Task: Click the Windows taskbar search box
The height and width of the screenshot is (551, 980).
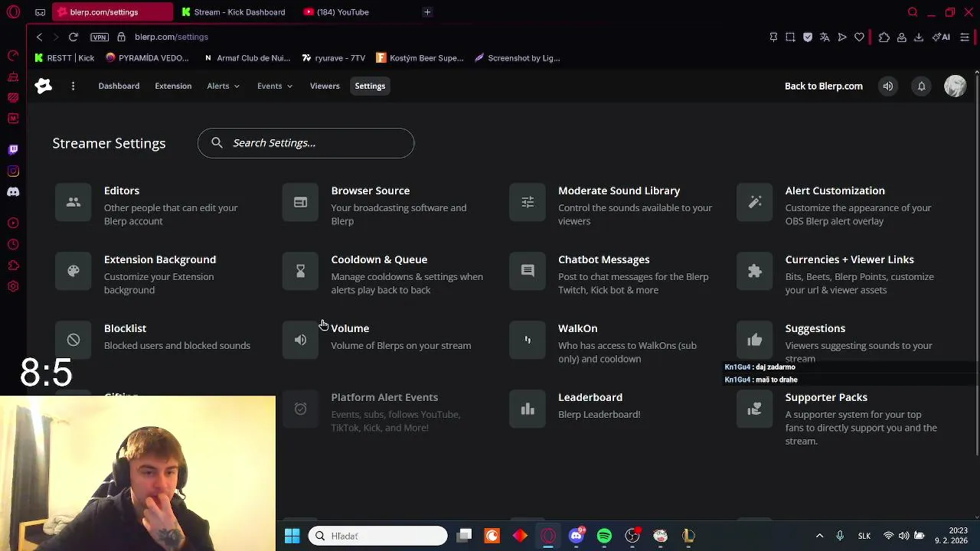Action: tap(378, 536)
